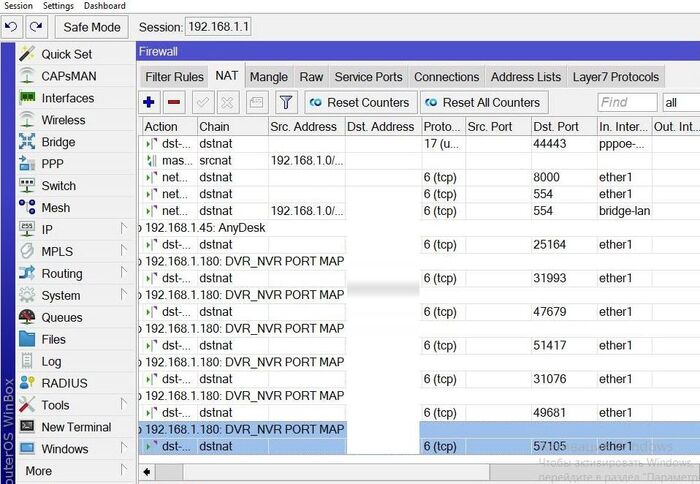Open the 'all' chain filter dropdown
Screen dimensions: 700x484
pyautogui.click(x=680, y=102)
